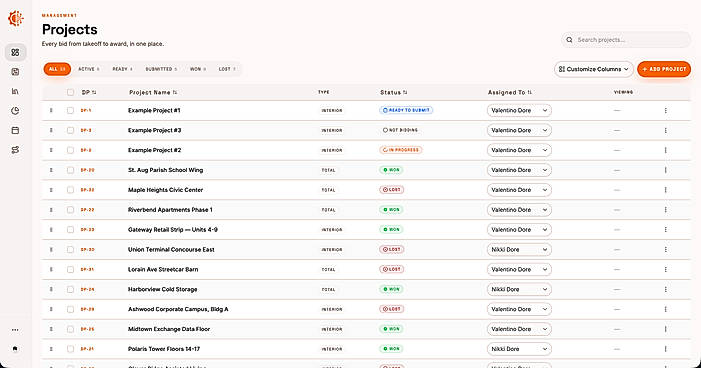Open assignee dropdown for Example Project #3

click(519, 131)
